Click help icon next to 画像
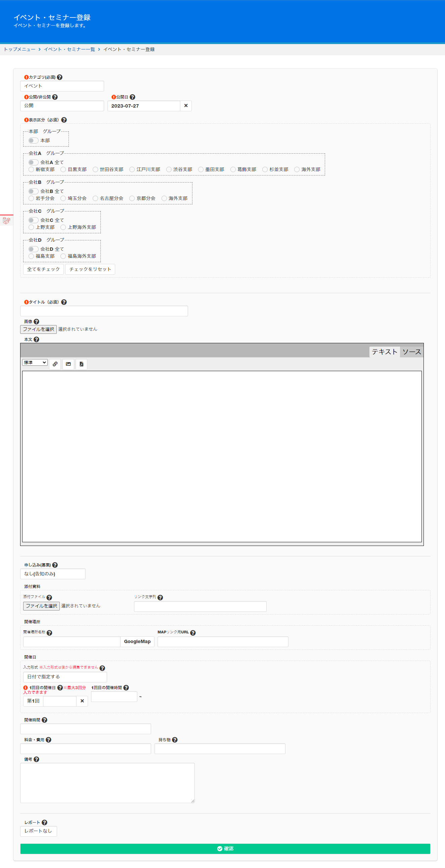This screenshot has height=868, width=445. point(36,322)
